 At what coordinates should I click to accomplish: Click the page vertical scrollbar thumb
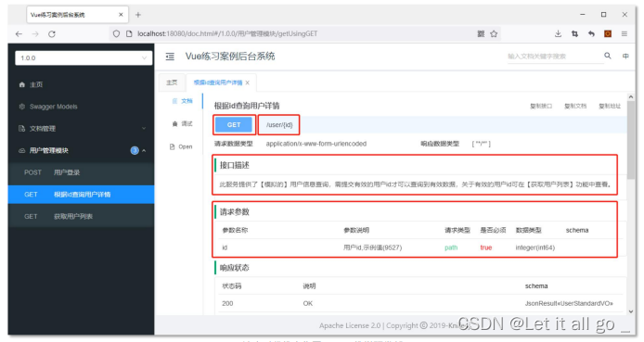point(631,139)
